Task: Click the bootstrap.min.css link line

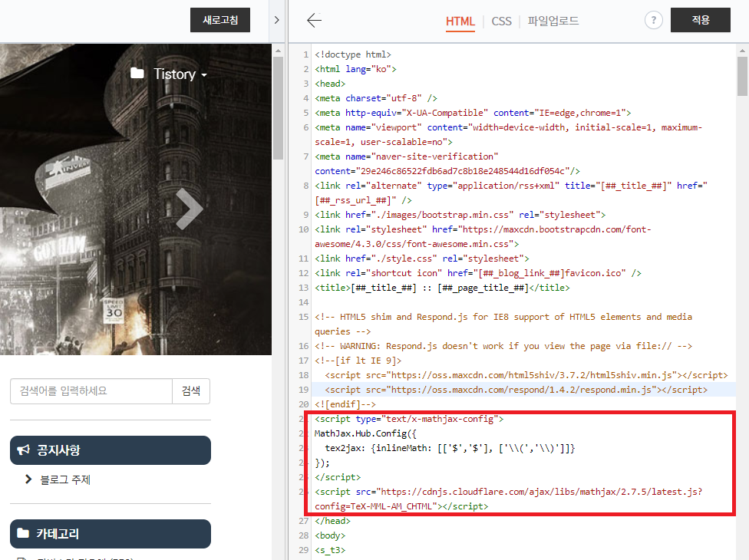Action: click(460, 215)
